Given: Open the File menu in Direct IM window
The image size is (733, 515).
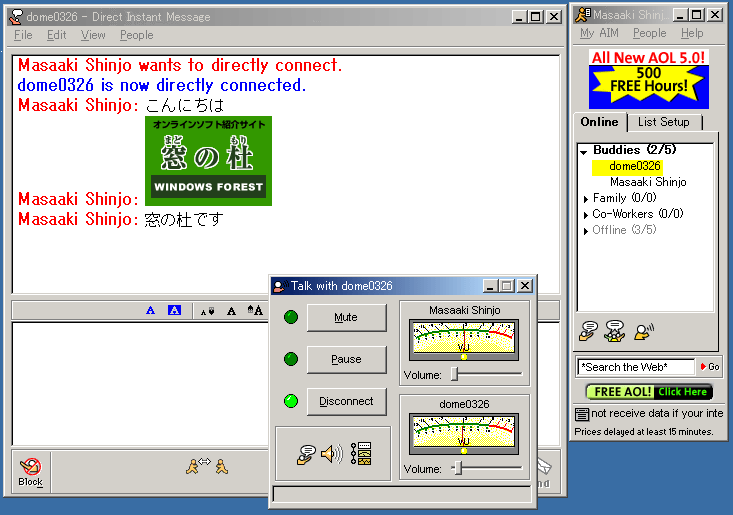Looking at the screenshot, I should tap(23, 35).
